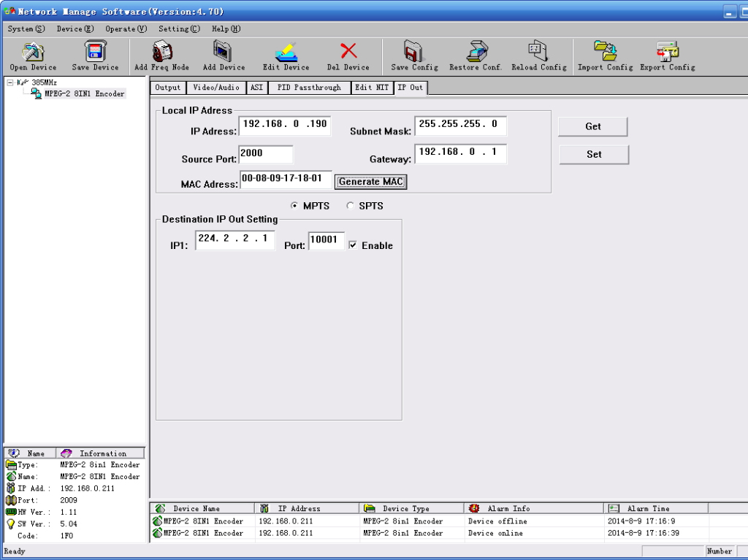Click the Add Freq Node icon
Image resolution: width=748 pixels, height=560 pixels.
tap(161, 51)
